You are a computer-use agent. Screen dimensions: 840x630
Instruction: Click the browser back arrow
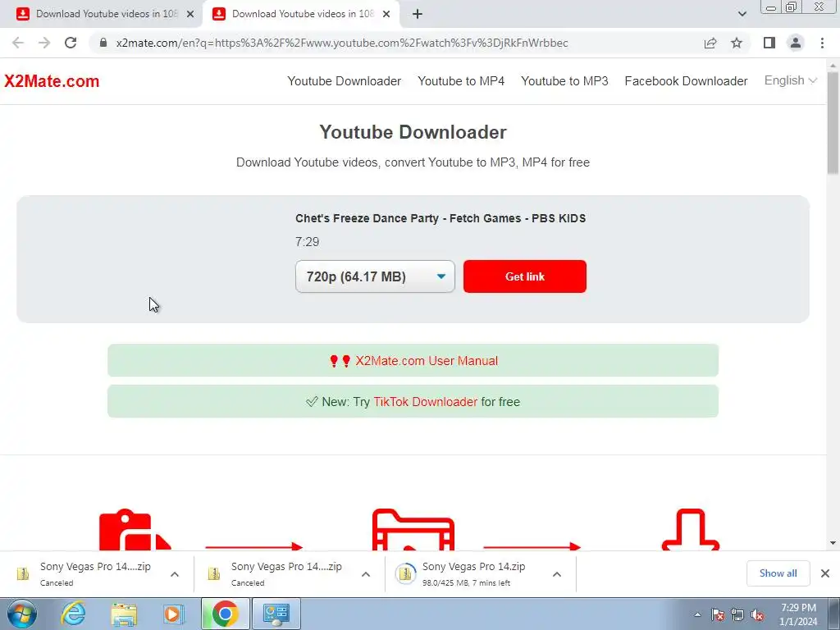(18, 43)
